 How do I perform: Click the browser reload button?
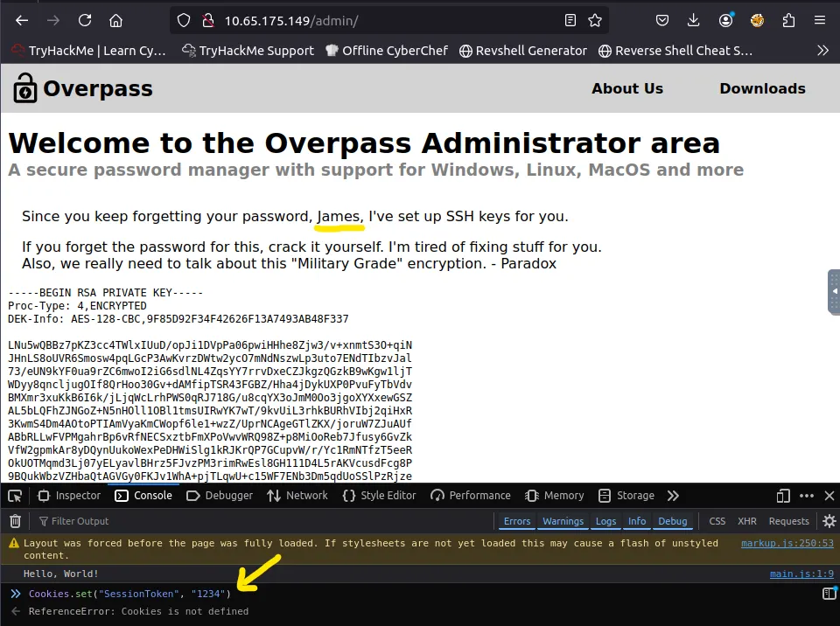click(x=85, y=20)
